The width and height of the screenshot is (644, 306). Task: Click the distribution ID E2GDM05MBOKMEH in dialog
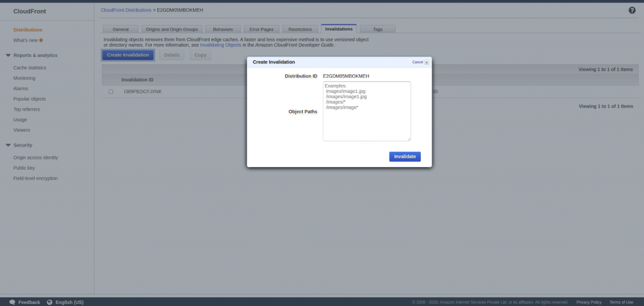pos(347,76)
